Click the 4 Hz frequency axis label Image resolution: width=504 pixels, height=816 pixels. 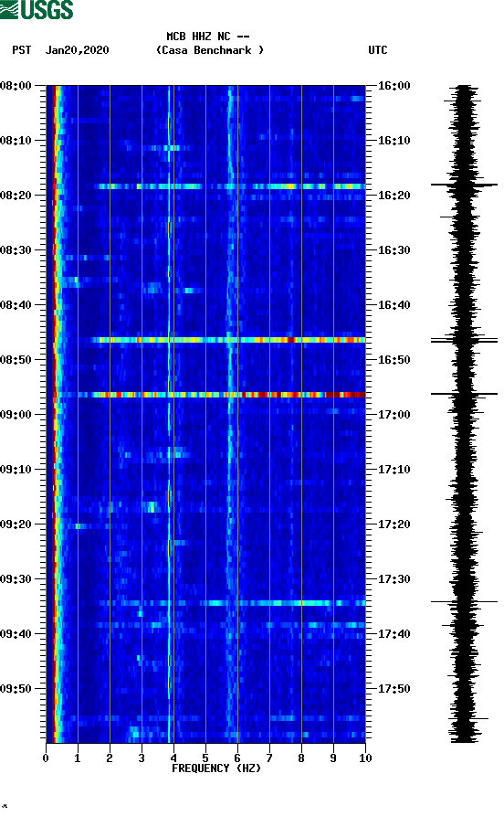pyautogui.click(x=173, y=758)
